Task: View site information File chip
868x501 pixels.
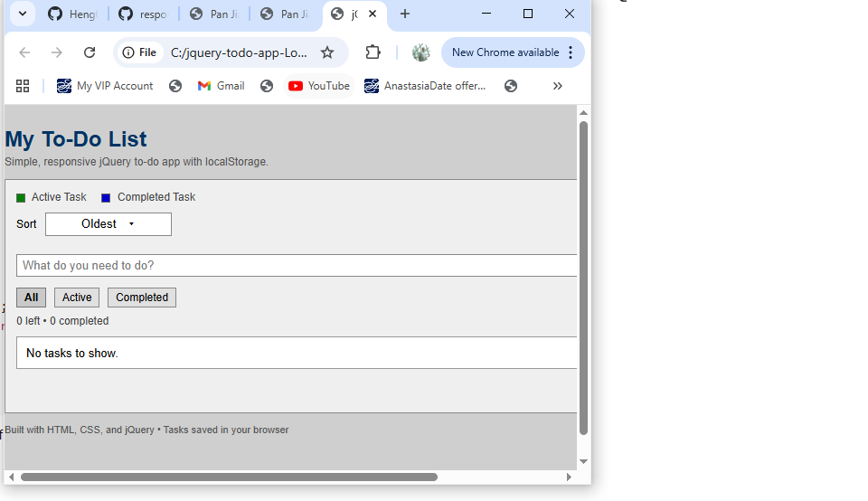Action: click(139, 52)
